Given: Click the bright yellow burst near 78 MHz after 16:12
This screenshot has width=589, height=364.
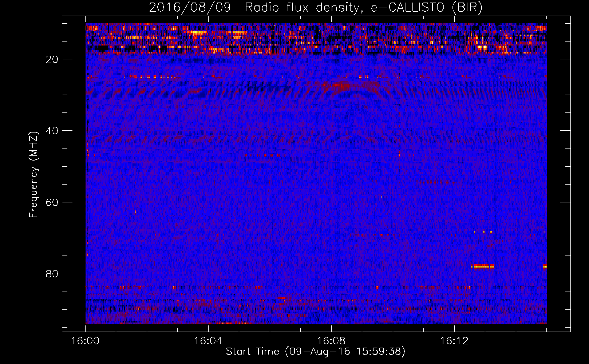Looking at the screenshot, I should click(483, 266).
